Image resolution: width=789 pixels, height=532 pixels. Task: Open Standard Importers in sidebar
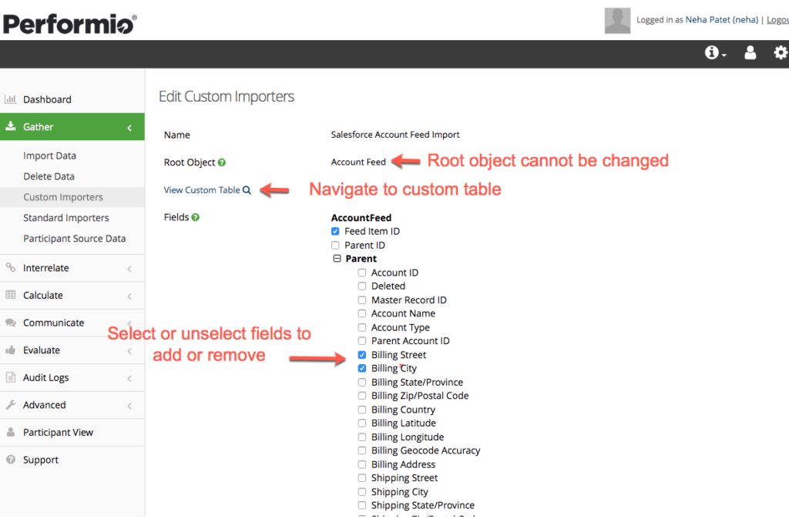click(x=72, y=218)
